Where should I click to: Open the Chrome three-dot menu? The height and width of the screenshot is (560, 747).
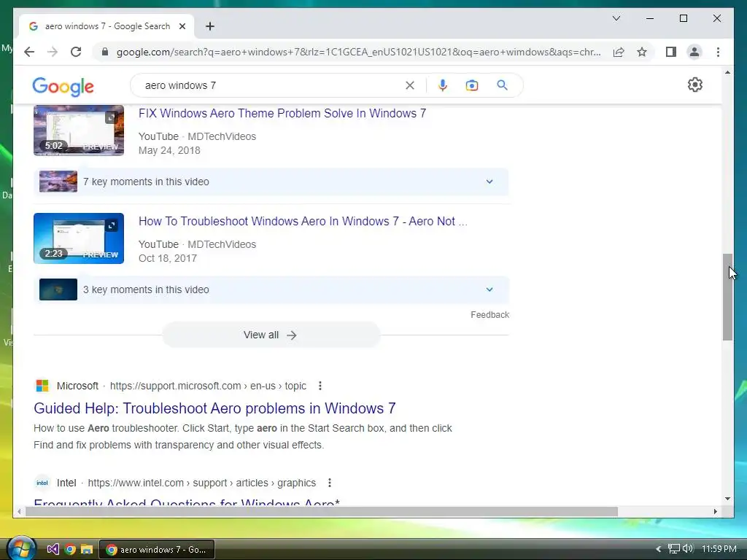point(718,52)
